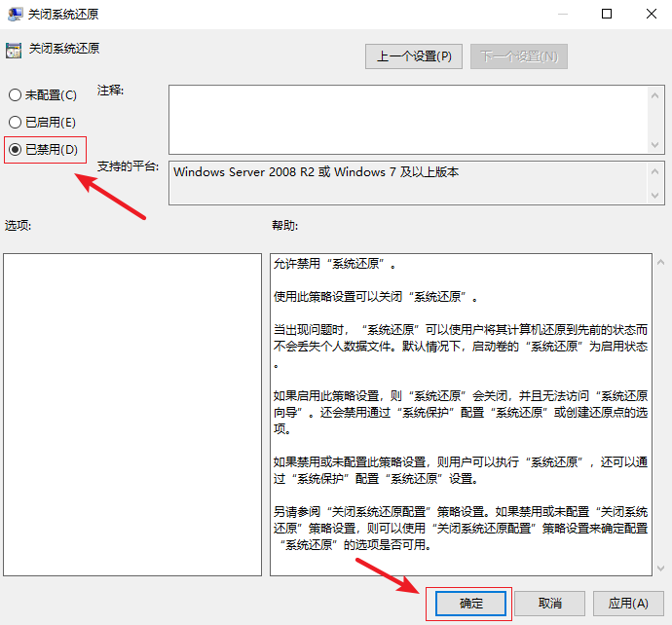Click the 下一个设置(N) button

[518, 56]
